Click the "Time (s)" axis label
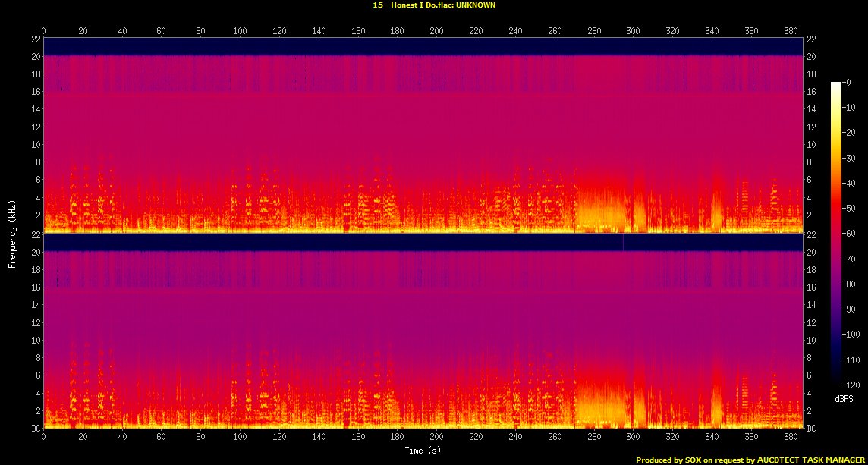This screenshot has width=868, height=465. 423,451
